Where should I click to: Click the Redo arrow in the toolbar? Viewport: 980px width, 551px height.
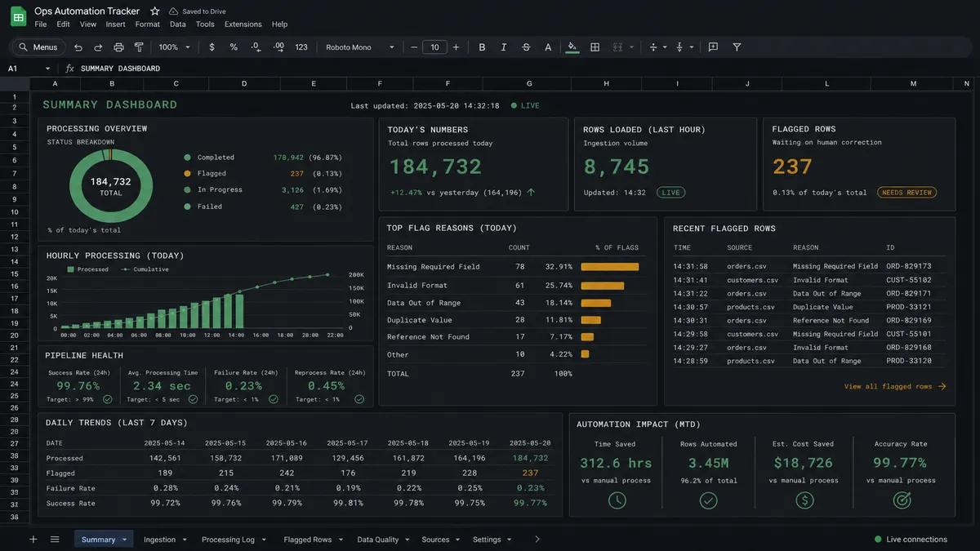tap(98, 47)
